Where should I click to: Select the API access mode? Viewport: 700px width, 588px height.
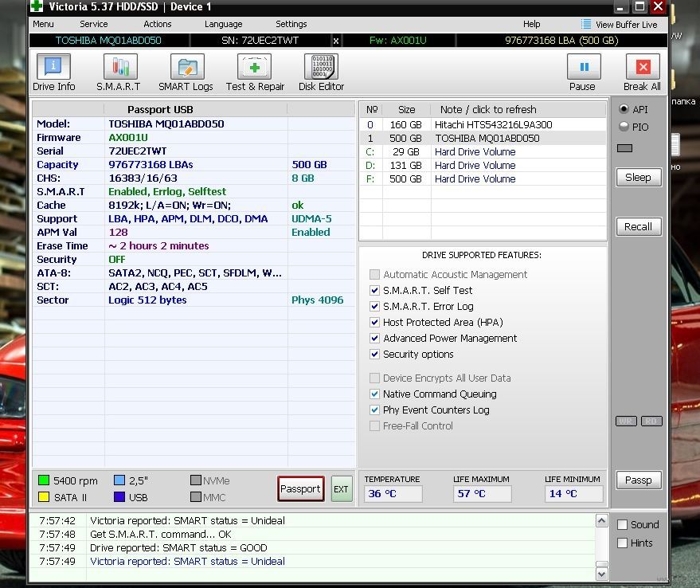pos(624,109)
